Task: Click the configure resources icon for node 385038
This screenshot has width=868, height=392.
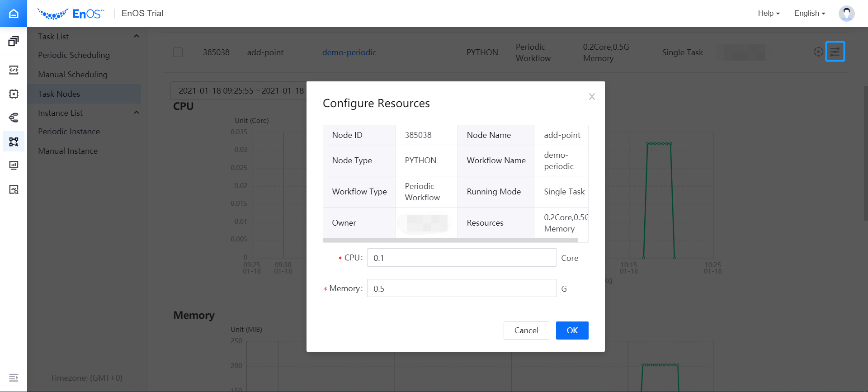Action: click(x=835, y=52)
